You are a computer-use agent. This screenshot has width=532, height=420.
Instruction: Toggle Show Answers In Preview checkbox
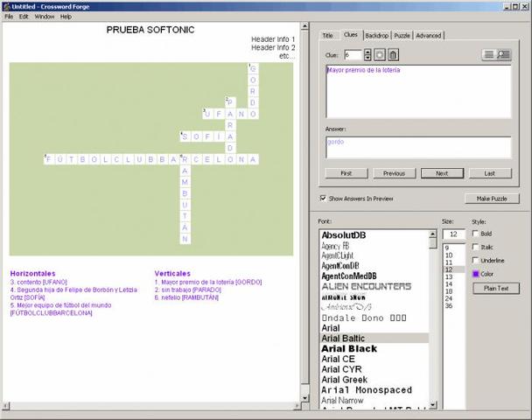click(x=323, y=199)
